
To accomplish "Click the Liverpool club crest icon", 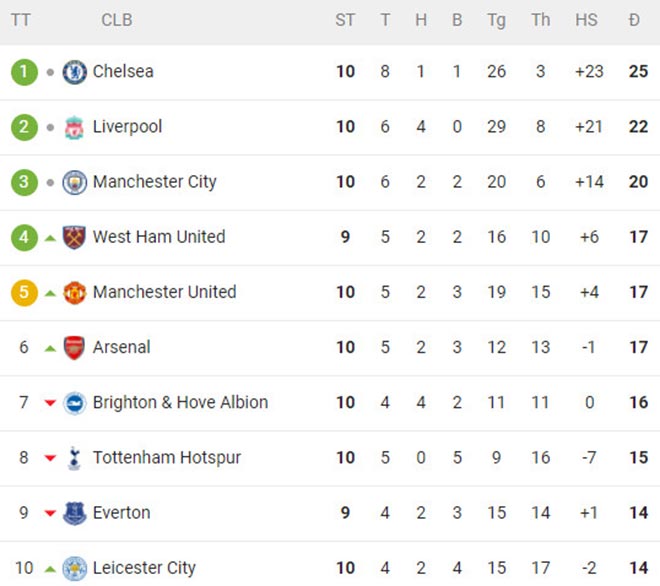I will coord(75,127).
